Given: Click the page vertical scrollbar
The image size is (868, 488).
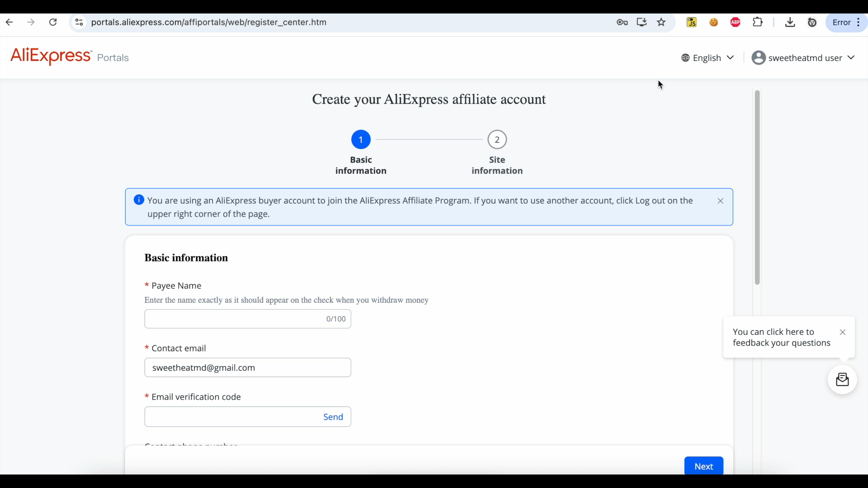Looking at the screenshot, I should 757,188.
